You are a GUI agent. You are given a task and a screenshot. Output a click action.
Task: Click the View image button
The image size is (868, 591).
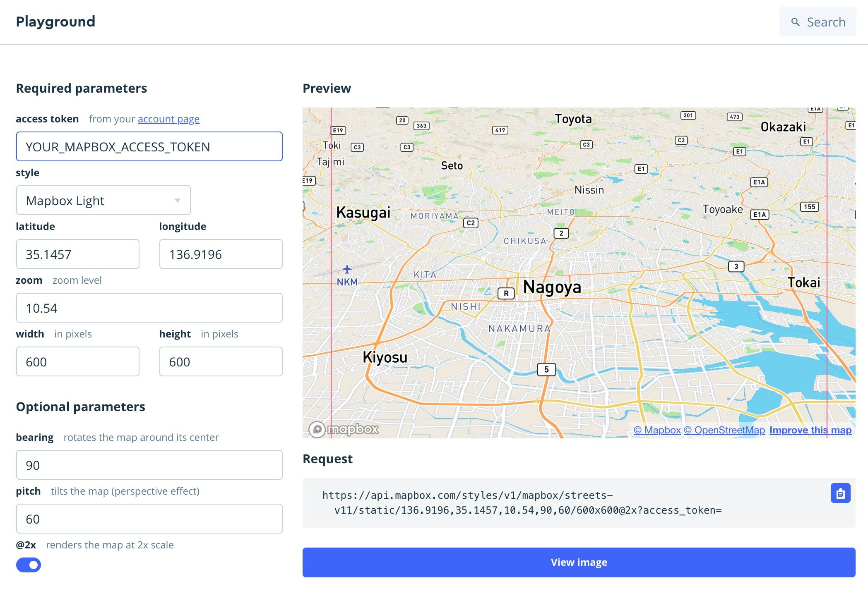tap(579, 562)
